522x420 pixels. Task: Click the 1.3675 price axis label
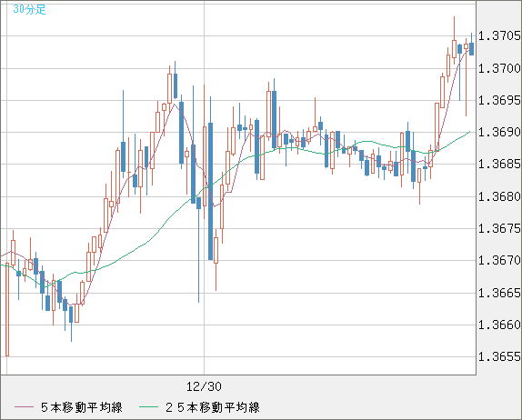coord(499,228)
